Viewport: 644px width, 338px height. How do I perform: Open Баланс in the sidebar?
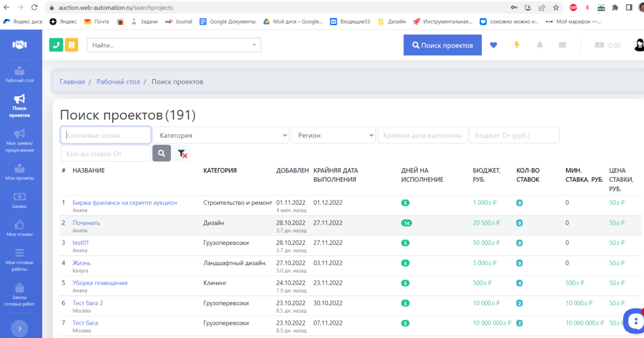tap(20, 200)
